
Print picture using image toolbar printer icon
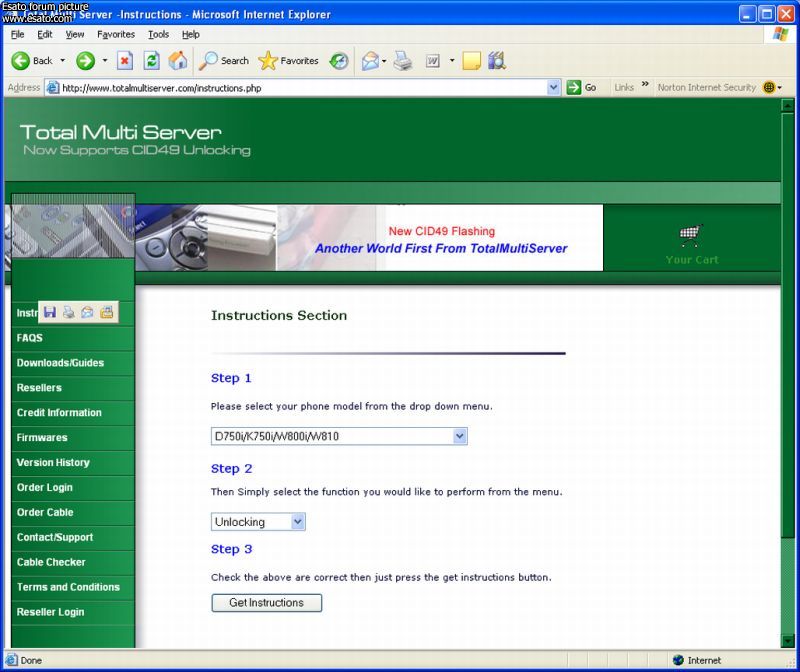point(68,312)
